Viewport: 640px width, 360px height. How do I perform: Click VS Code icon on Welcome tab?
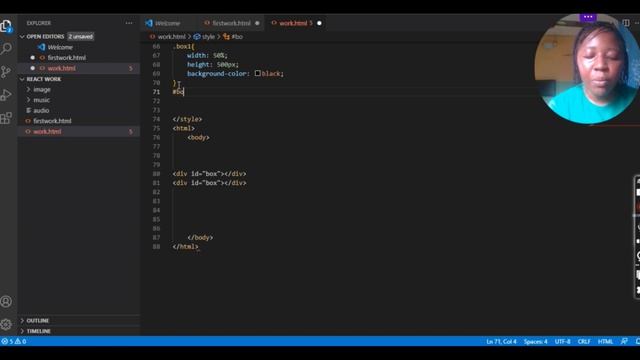point(149,23)
